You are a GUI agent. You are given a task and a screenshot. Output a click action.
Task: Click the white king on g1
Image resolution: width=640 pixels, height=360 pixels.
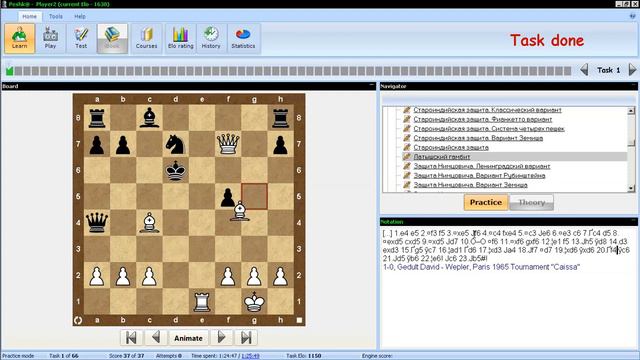click(x=254, y=301)
